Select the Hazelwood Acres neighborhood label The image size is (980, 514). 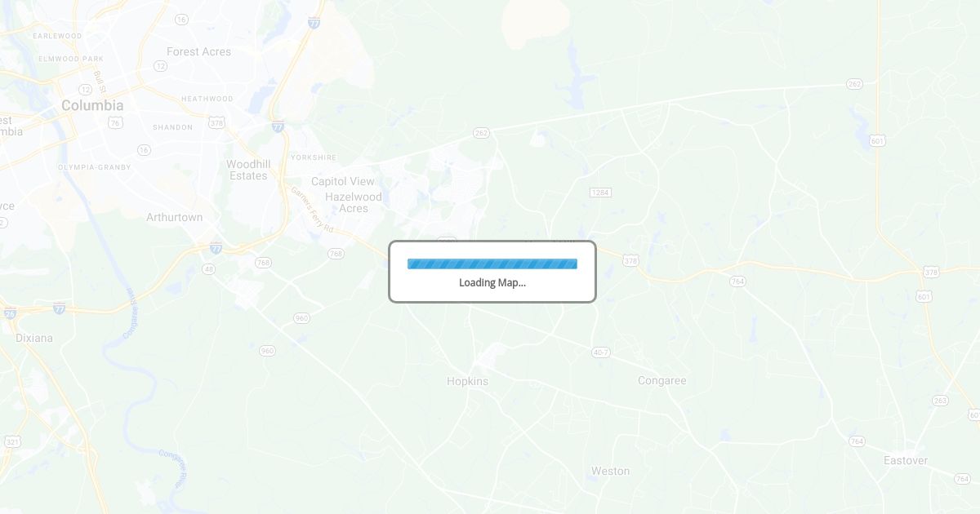point(354,202)
